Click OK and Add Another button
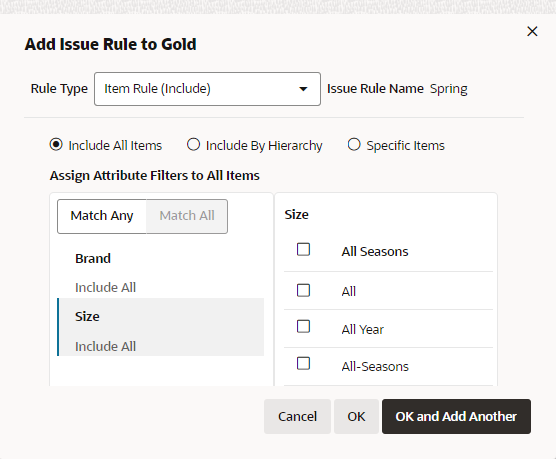 (x=456, y=416)
